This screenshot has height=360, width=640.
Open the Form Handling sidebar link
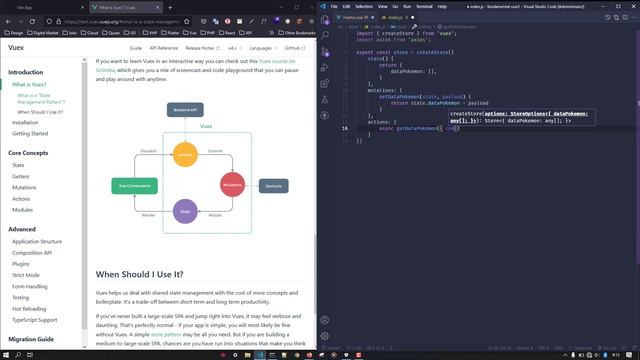[29, 287]
